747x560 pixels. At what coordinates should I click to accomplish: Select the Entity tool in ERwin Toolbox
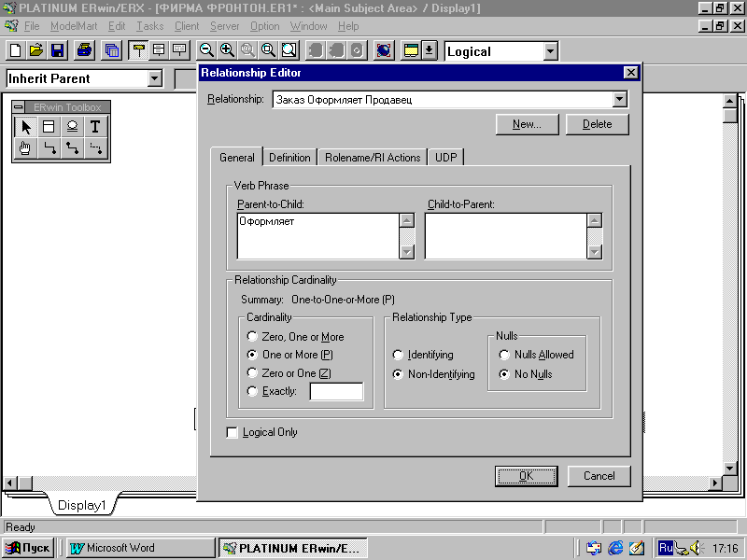pos(49,127)
